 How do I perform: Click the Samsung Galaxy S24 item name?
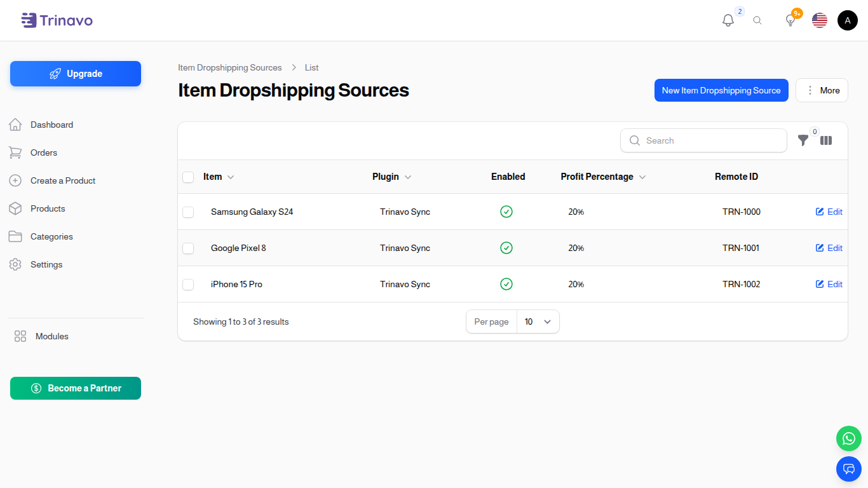(252, 212)
